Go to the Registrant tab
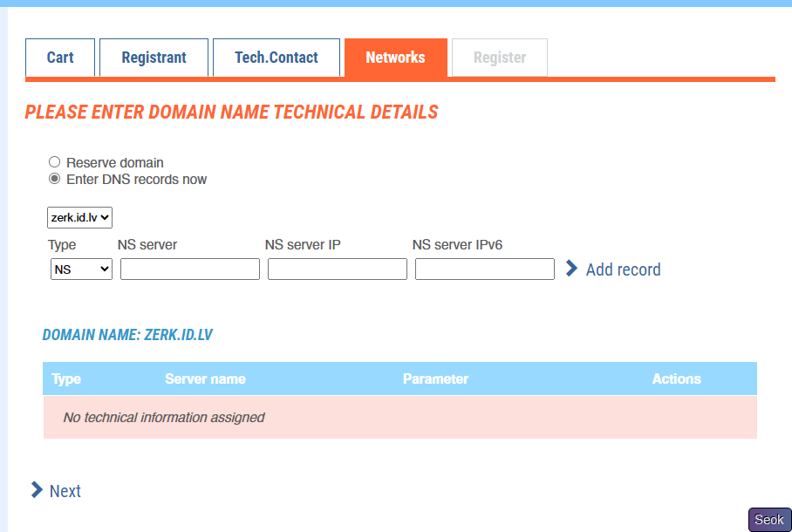The width and height of the screenshot is (792, 532). [154, 58]
